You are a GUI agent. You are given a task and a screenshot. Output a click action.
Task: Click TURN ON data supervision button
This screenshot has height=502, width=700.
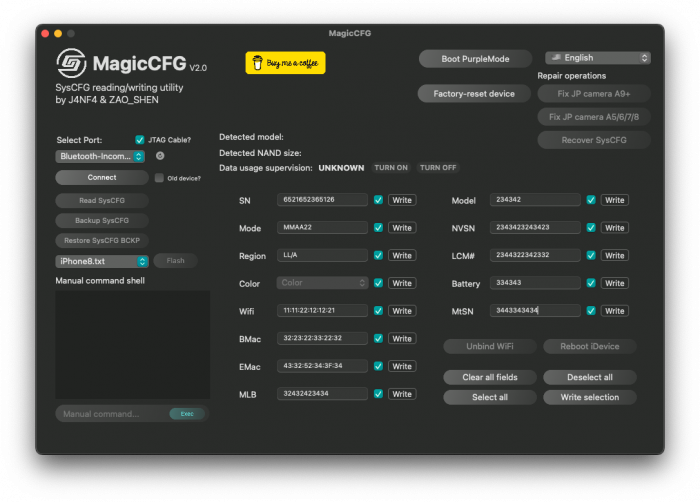point(391,167)
